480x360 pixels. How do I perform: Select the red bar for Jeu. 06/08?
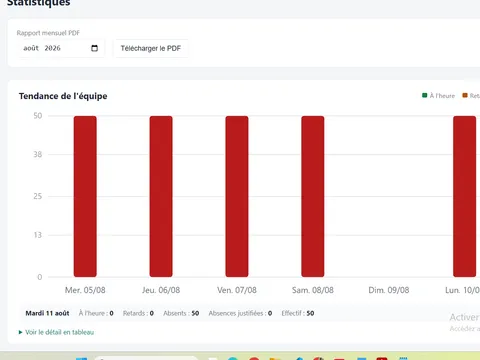click(161, 196)
